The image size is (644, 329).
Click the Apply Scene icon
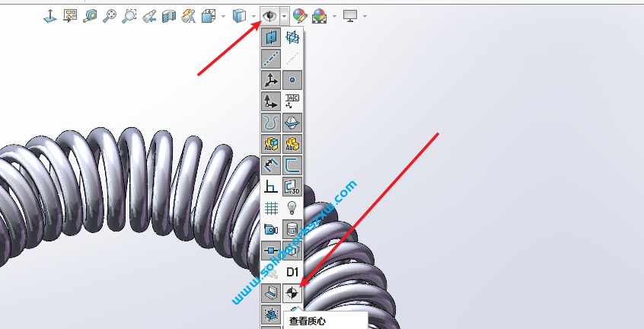[320, 17]
